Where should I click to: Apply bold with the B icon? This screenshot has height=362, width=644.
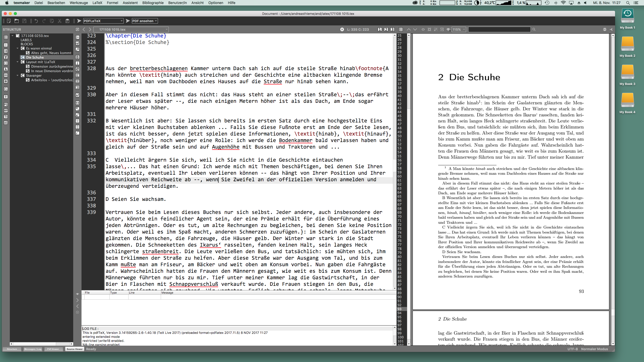[x=77, y=57]
